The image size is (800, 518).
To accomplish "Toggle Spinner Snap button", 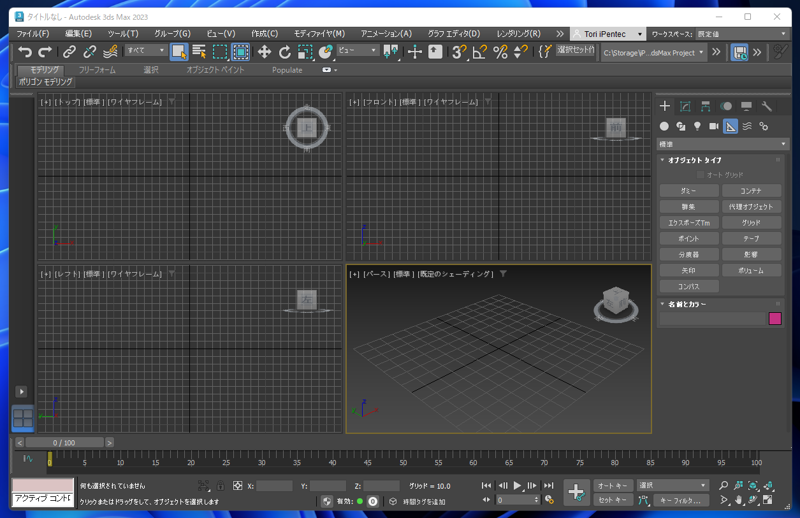I will point(520,52).
